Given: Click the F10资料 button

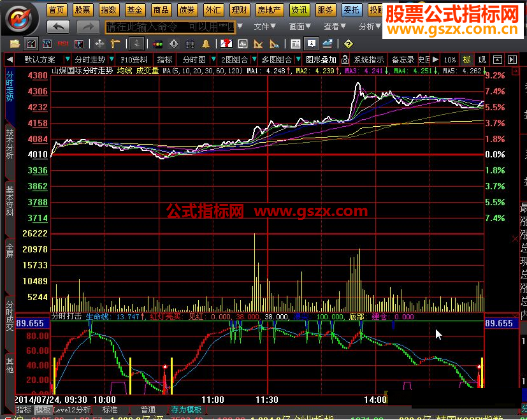Looking at the screenshot, I should tap(134, 60).
